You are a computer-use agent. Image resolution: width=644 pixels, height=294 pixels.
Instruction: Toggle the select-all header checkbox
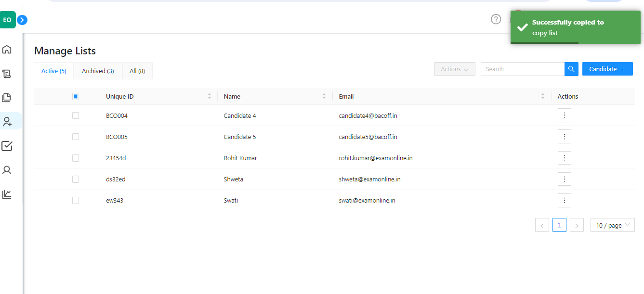click(76, 96)
